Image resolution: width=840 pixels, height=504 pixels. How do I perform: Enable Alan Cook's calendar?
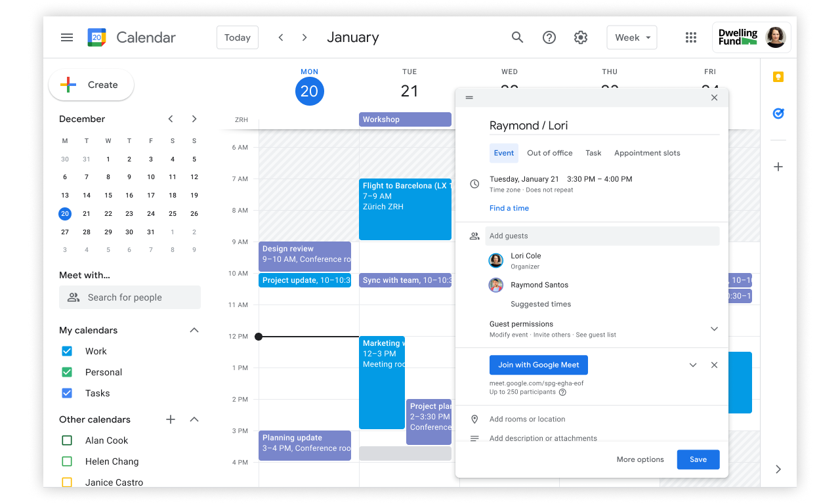point(66,440)
